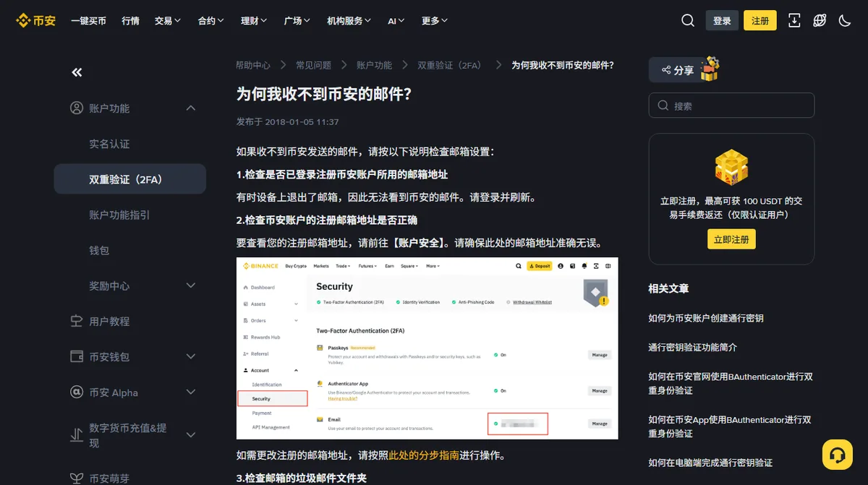868x485 pixels.
Task: Click the gift box icon beside 分享
Action: (710, 68)
